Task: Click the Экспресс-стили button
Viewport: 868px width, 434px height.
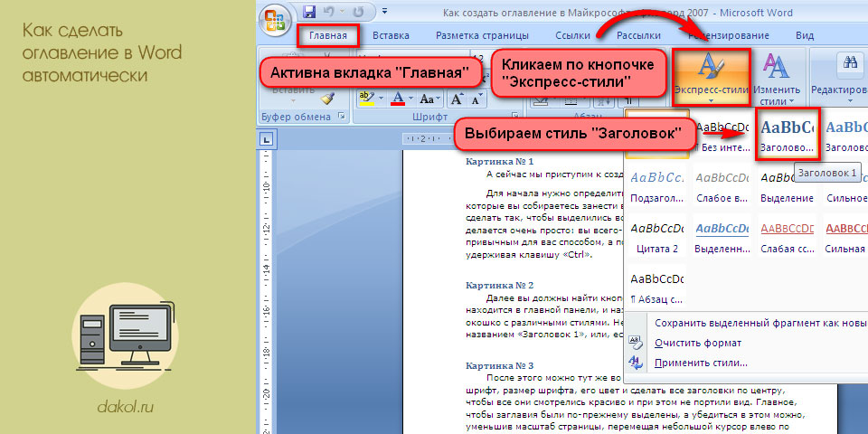Action: point(712,78)
